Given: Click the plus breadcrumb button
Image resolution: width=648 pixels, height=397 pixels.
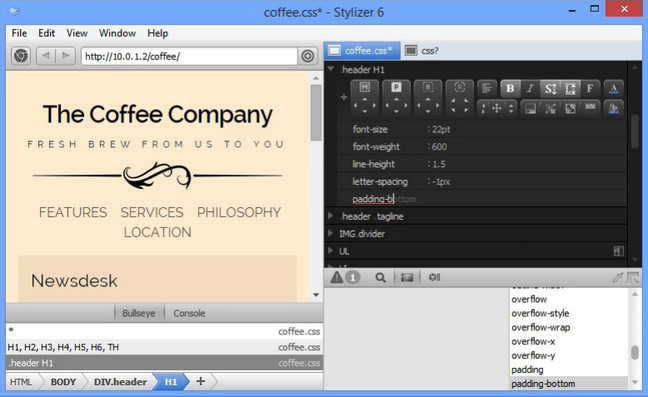Looking at the screenshot, I should coord(201,381).
